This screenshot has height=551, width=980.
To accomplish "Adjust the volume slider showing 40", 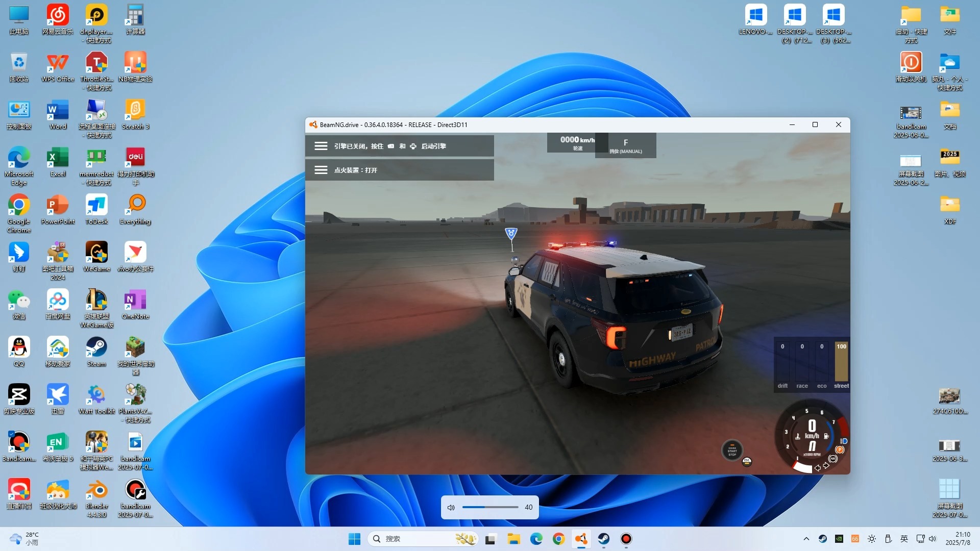I will [490, 507].
